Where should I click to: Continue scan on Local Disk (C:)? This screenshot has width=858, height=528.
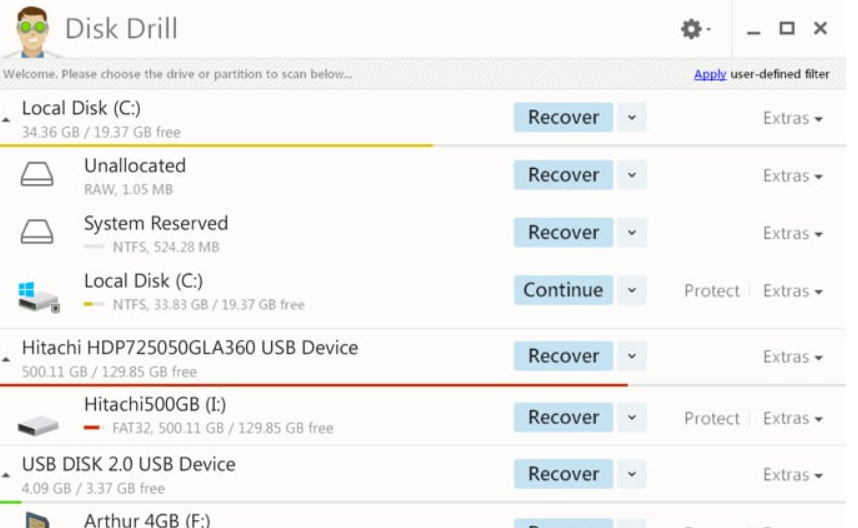coord(563,290)
